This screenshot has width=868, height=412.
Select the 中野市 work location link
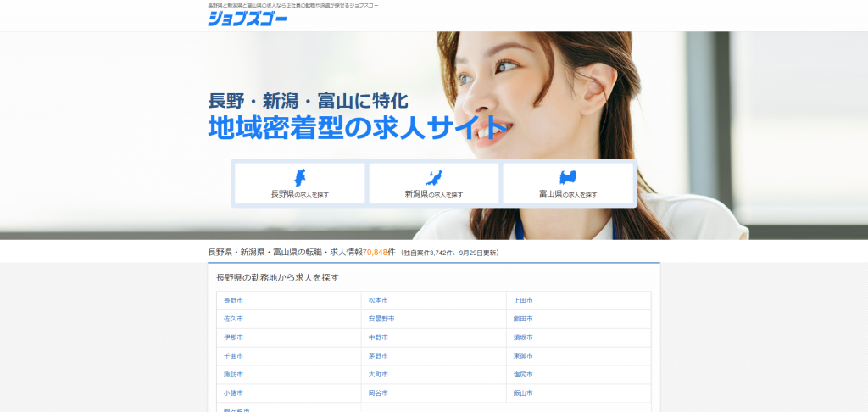point(378,337)
